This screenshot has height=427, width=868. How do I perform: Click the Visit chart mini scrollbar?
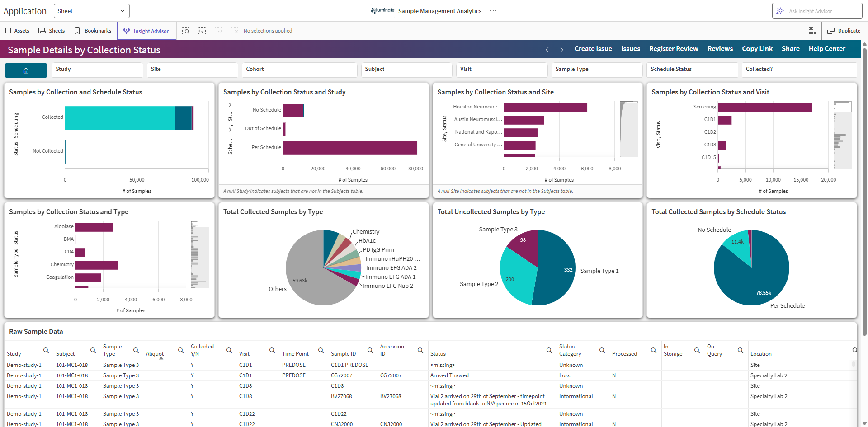pyautogui.click(x=842, y=135)
